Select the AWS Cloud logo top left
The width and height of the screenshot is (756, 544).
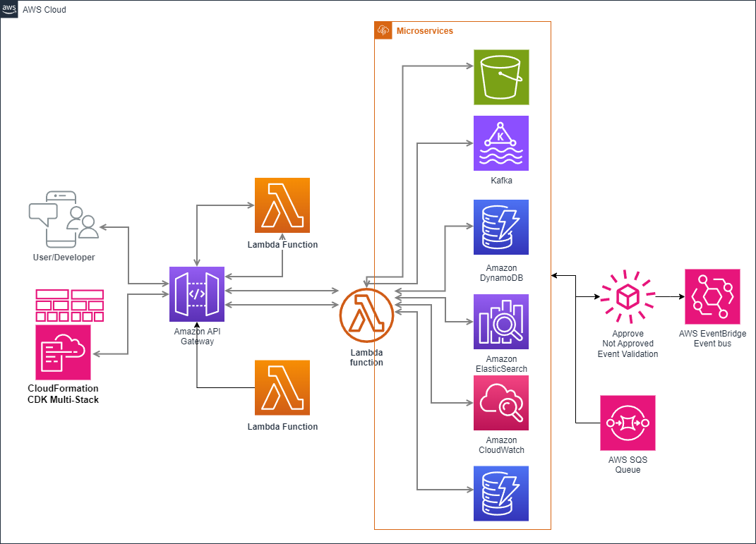pyautogui.click(x=8, y=9)
